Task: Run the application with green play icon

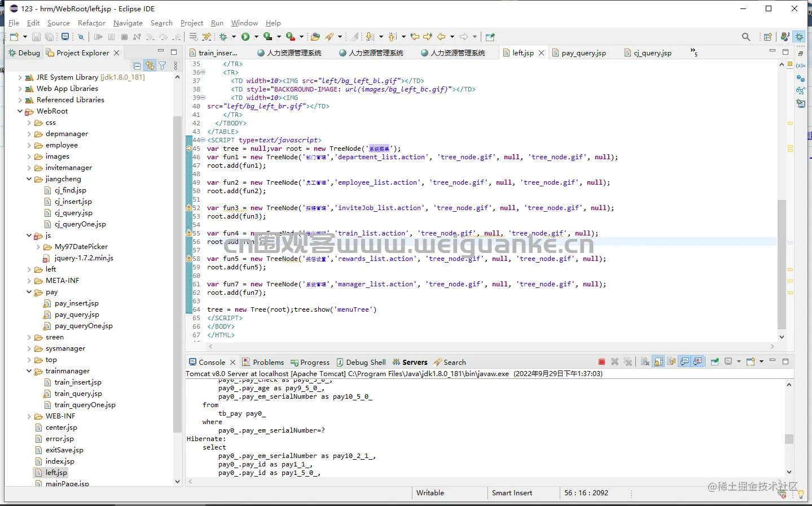Action: click(245, 37)
